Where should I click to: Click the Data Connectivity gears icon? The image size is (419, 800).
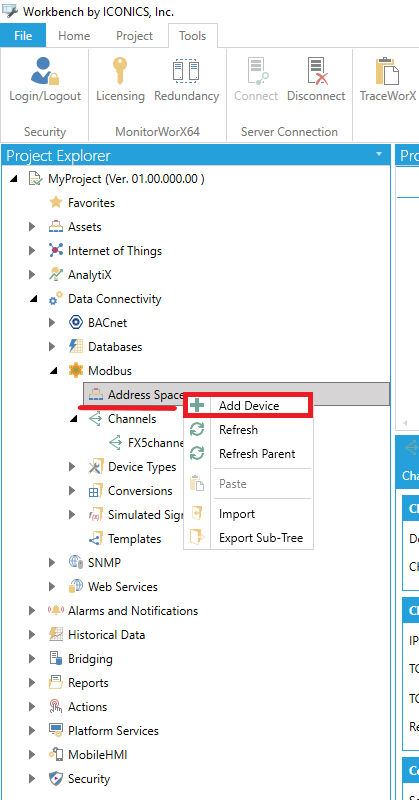point(55,298)
